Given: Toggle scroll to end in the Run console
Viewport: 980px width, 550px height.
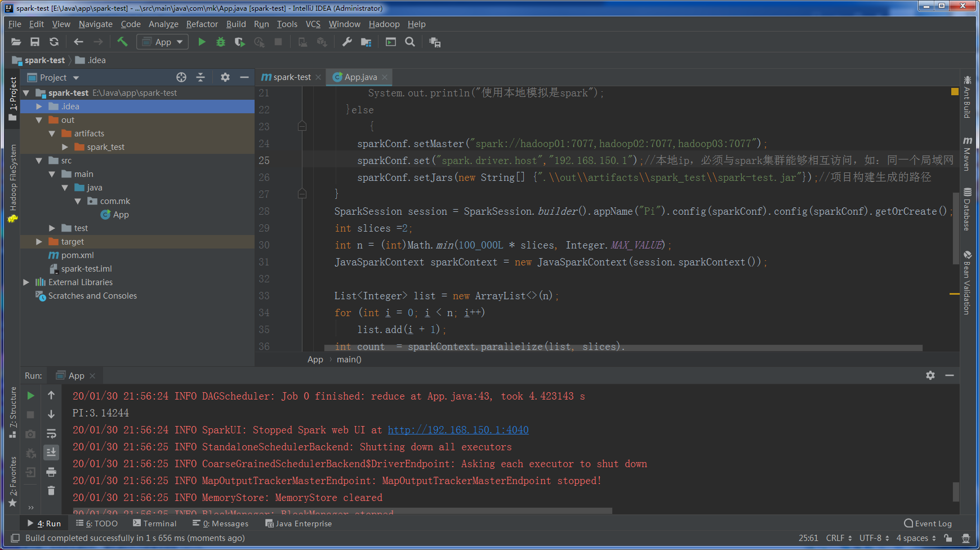Looking at the screenshot, I should 51,453.
